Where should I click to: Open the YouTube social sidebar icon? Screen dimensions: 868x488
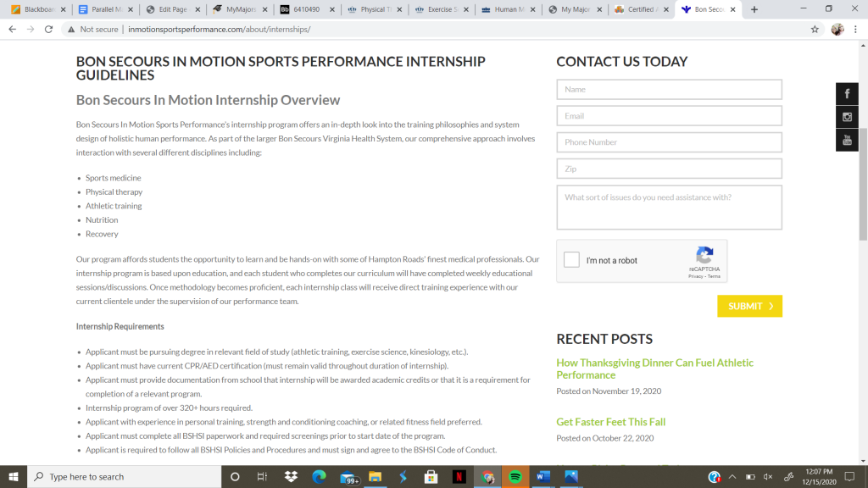pyautogui.click(x=847, y=140)
